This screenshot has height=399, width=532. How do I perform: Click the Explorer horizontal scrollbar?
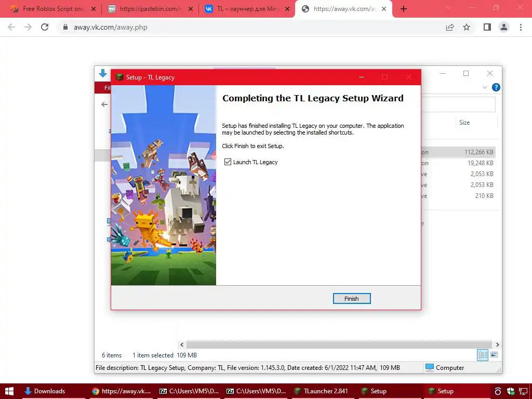pyautogui.click(x=339, y=345)
